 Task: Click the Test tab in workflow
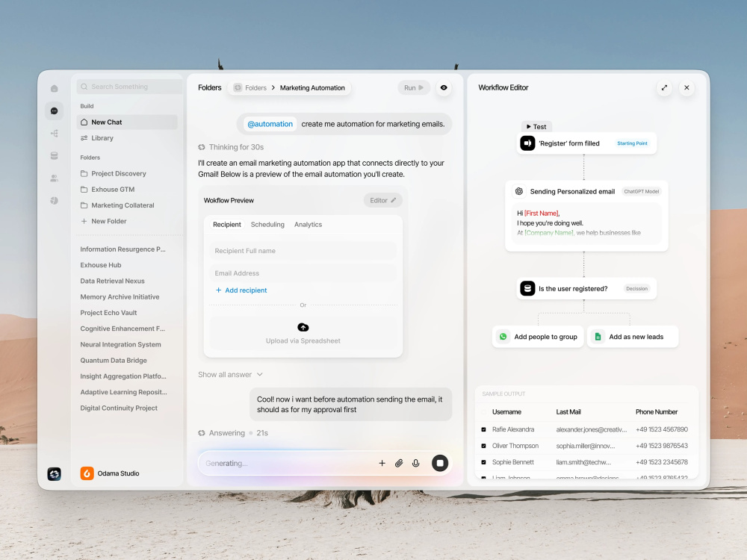[x=536, y=127]
